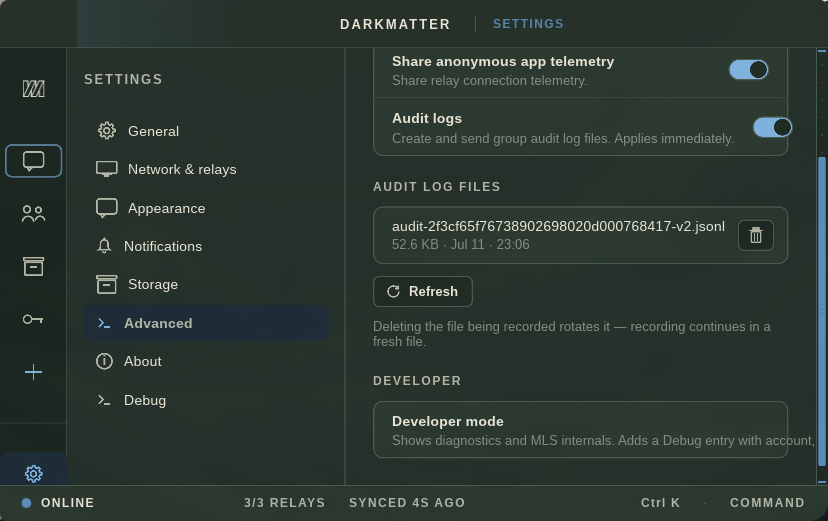Open the chats bubble icon in sidebar
Viewport: 828px width, 521px height.
click(x=33, y=160)
